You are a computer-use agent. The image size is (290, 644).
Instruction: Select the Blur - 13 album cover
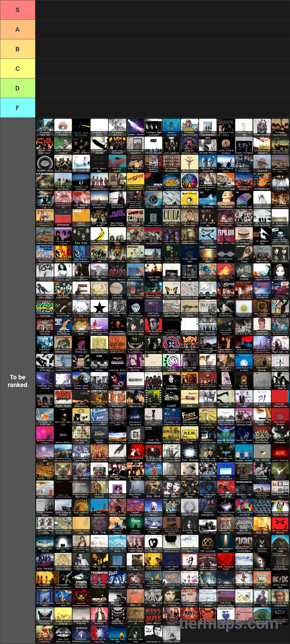point(135,598)
